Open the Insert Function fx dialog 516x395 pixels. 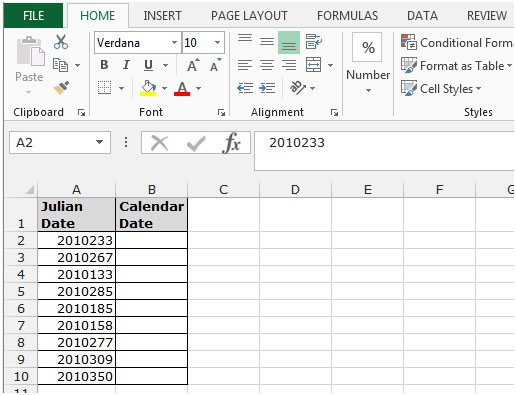(x=232, y=143)
